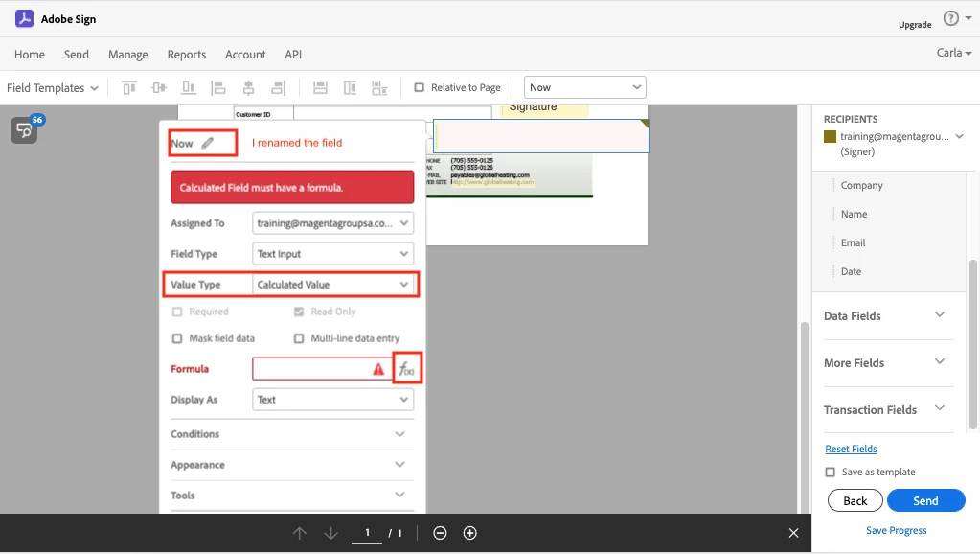Open the Assigned To dropdown
The image size is (980, 554).
click(x=333, y=223)
